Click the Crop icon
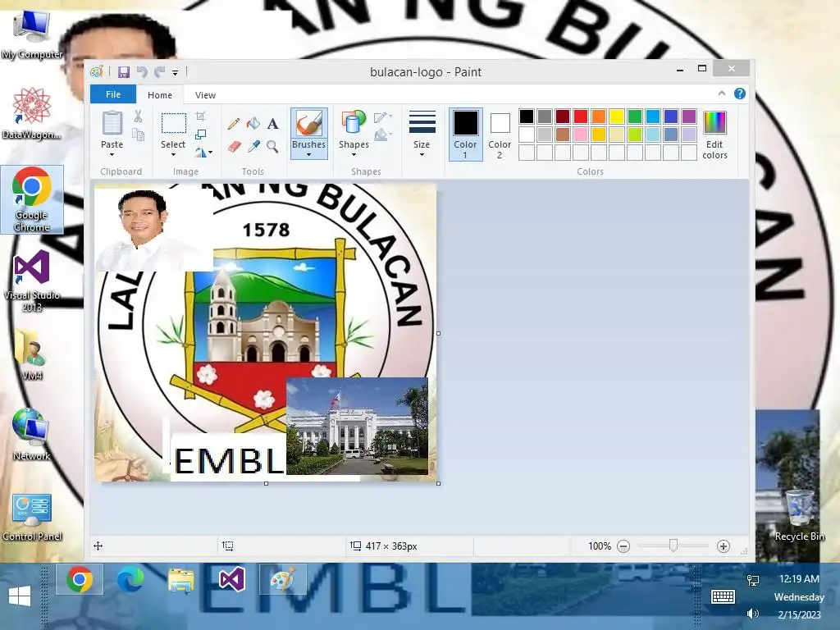The height and width of the screenshot is (630, 840). click(x=201, y=116)
